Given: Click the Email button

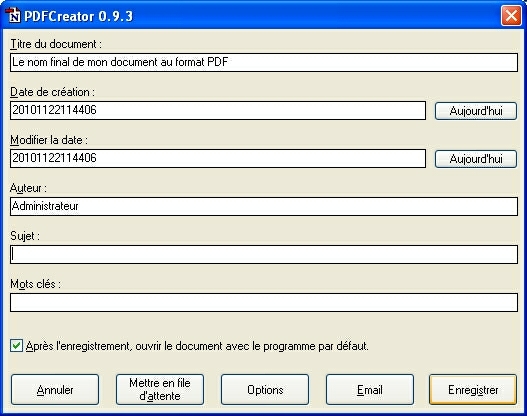Looking at the screenshot, I should (370, 390).
